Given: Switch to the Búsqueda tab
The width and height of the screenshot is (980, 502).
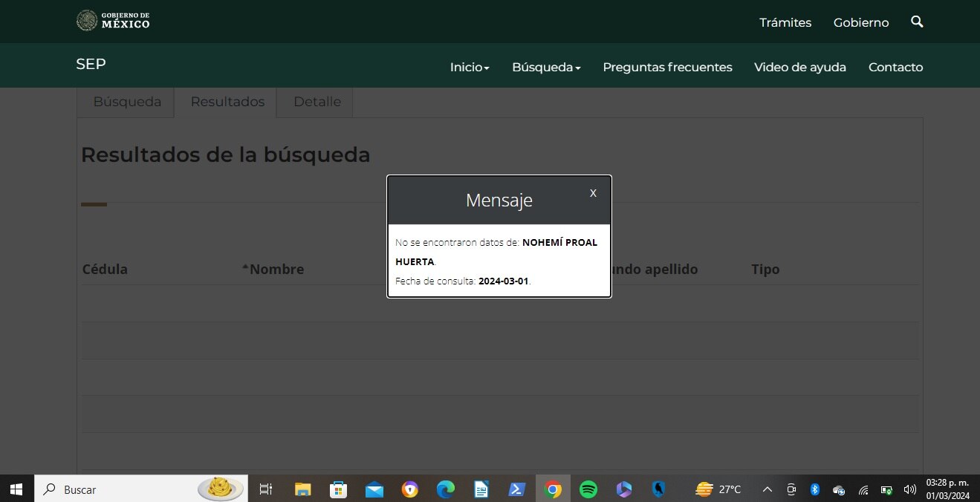Looking at the screenshot, I should point(126,102).
